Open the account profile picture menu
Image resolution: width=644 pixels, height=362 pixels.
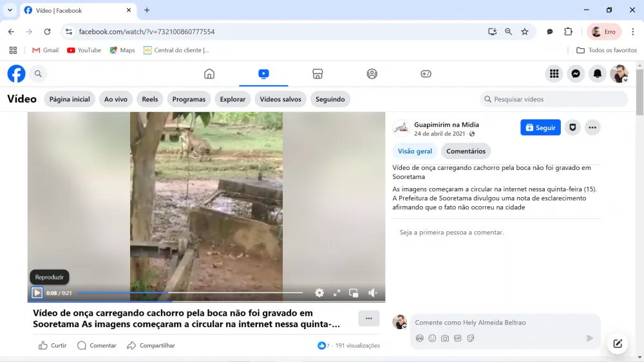click(619, 74)
